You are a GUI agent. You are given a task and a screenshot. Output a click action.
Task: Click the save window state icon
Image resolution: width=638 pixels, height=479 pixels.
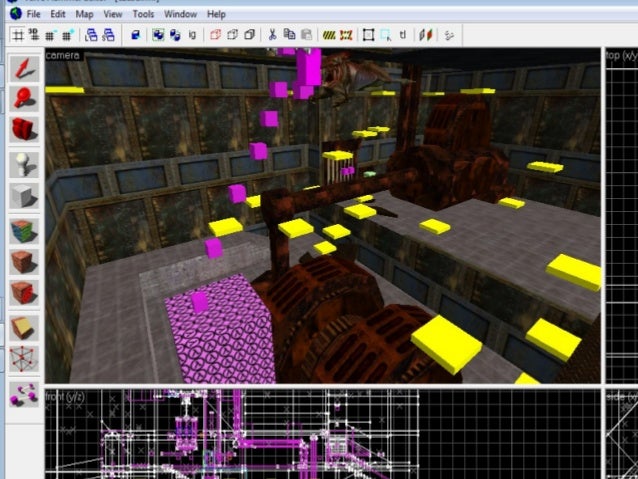click(108, 35)
